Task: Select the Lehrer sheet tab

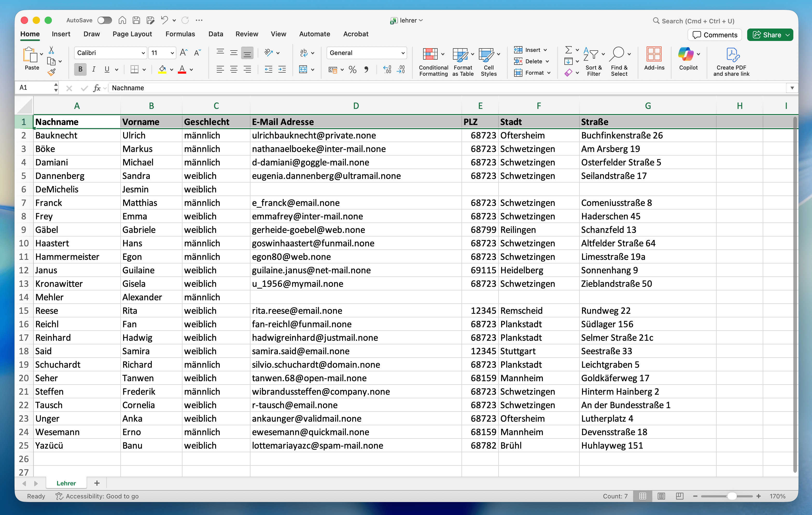Action: (66, 483)
